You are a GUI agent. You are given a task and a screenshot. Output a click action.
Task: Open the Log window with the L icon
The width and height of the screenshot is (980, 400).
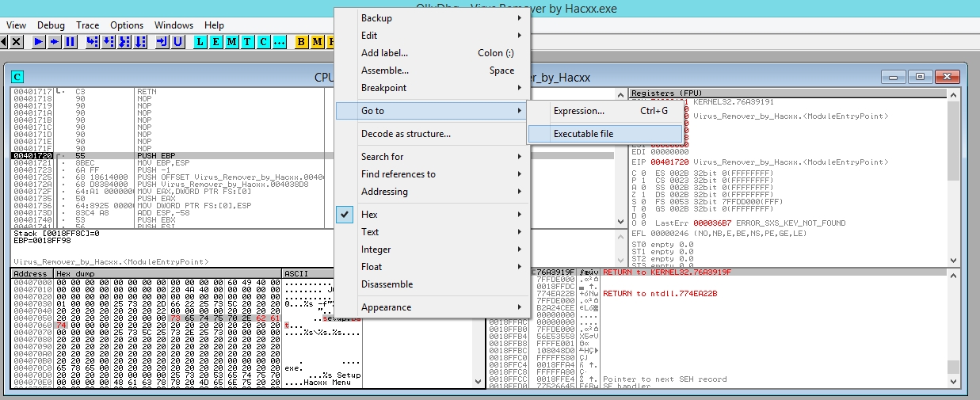(x=200, y=41)
